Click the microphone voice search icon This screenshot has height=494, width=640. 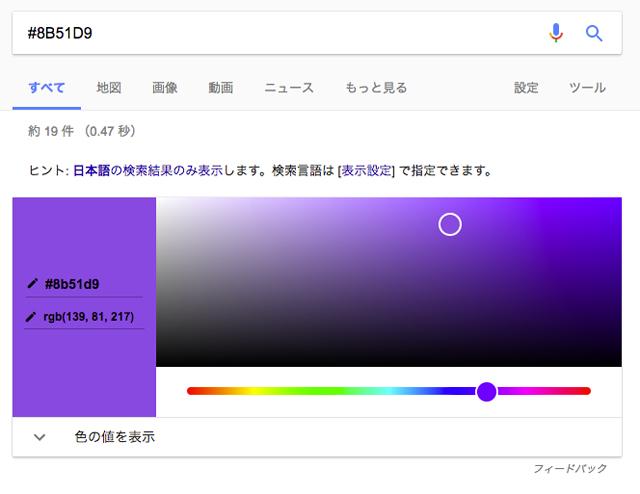coord(556,33)
